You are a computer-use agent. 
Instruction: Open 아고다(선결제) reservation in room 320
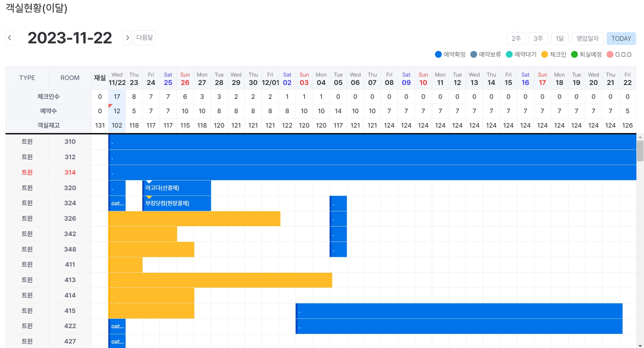point(176,188)
